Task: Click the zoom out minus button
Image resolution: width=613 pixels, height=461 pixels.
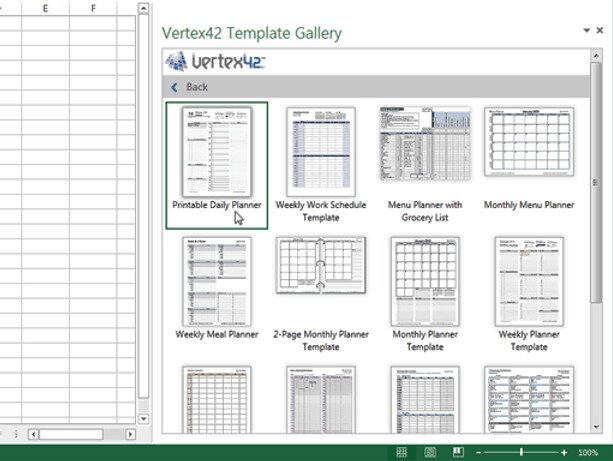Action: coord(480,453)
